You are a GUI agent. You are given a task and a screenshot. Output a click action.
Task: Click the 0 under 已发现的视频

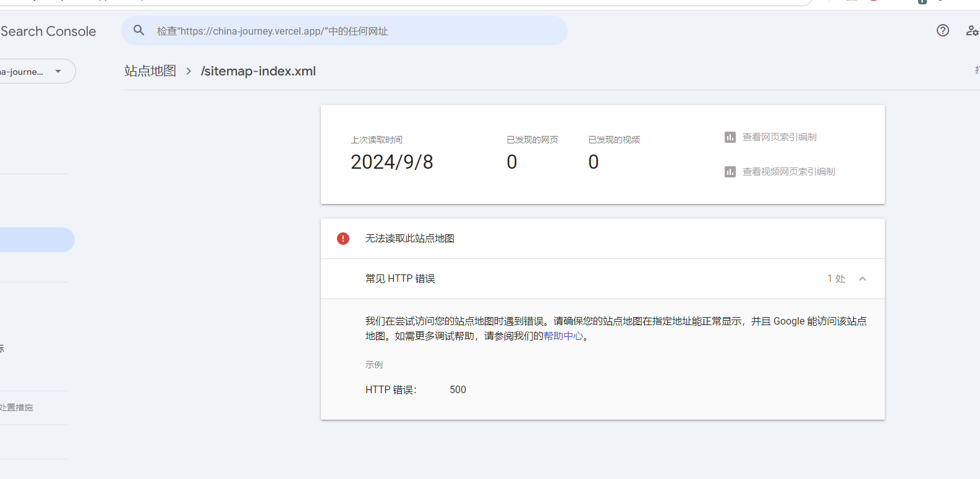[594, 162]
